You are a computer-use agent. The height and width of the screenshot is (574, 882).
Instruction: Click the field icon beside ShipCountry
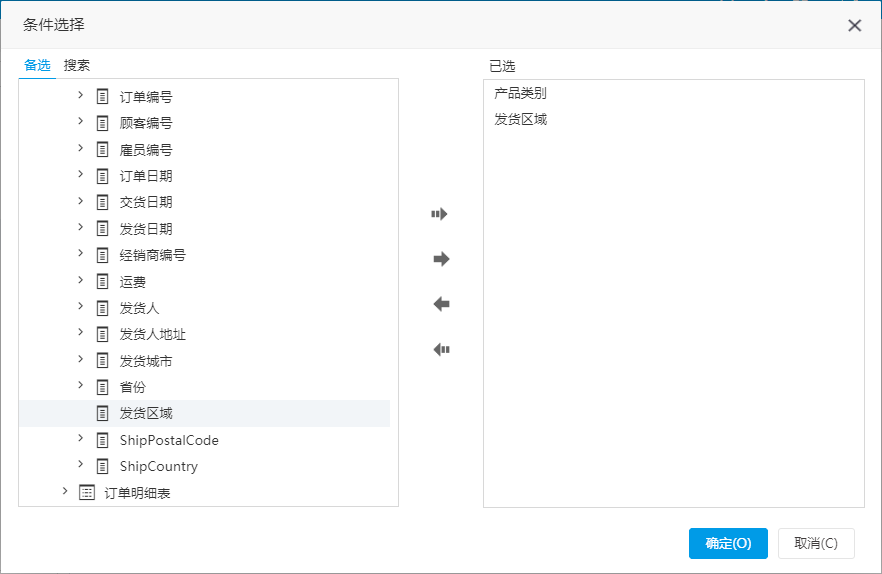click(102, 466)
